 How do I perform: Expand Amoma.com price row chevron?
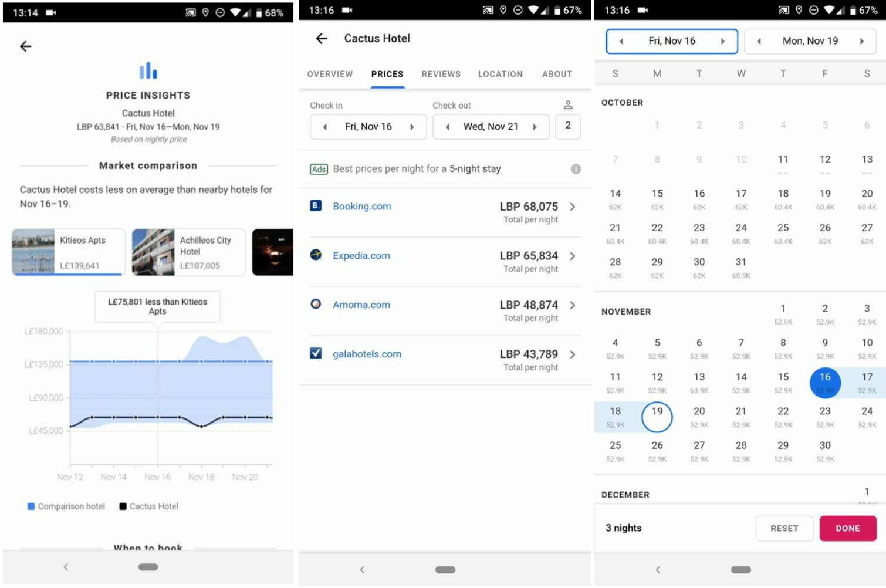[x=573, y=305]
